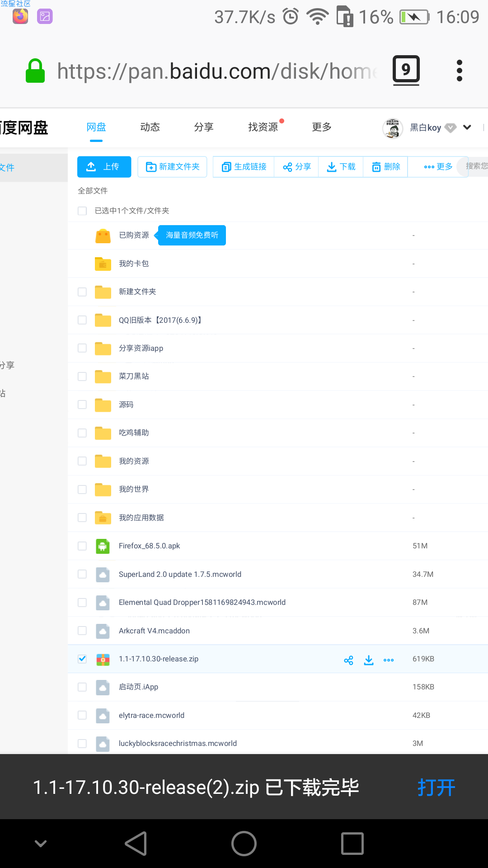
Task: Switch to the 网盘 tab
Action: pyautogui.click(x=96, y=127)
